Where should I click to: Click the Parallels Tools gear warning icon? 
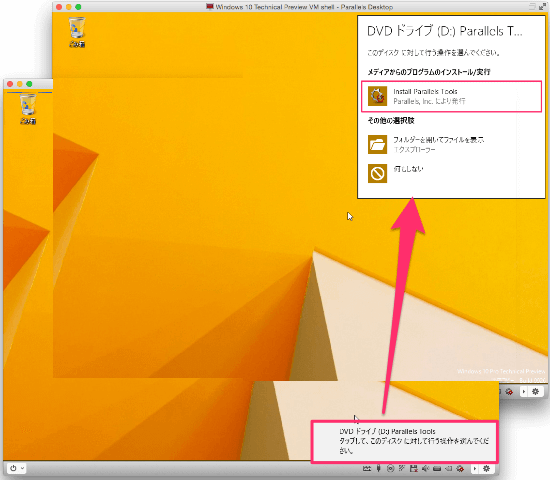460,468
